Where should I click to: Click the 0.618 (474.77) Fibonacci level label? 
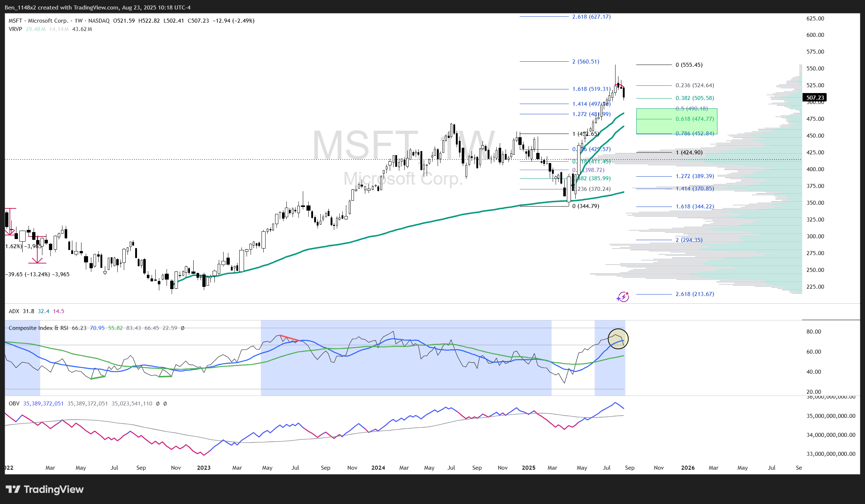pyautogui.click(x=694, y=119)
